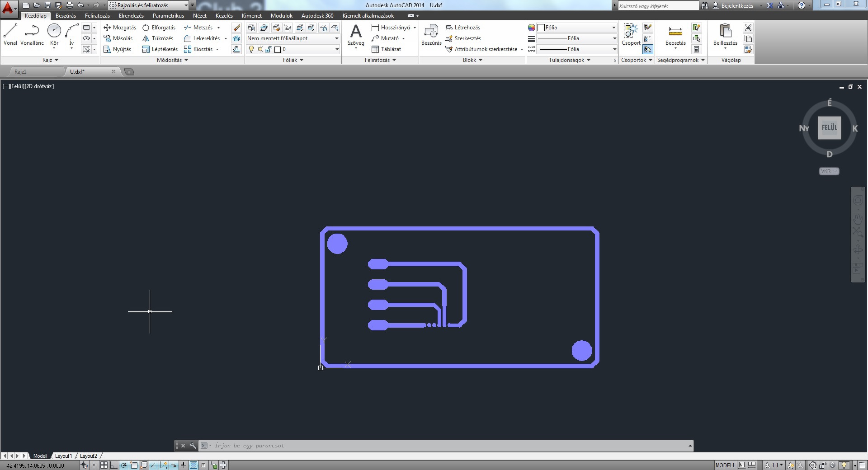
Task: Open the Beszúrás ribbon tab
Action: pyautogui.click(x=66, y=16)
